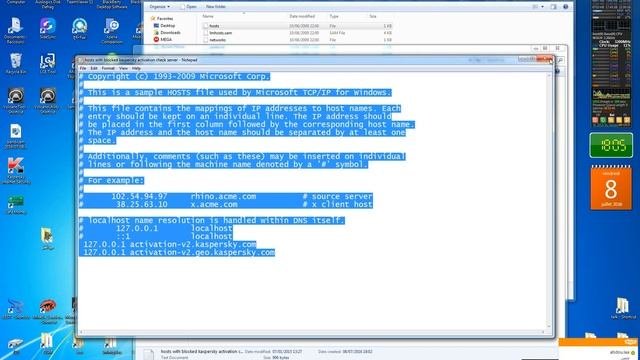Image resolution: width=640 pixels, height=360 pixels.
Task: Select the globe icon beside Xperia Companion
Action: [80, 29]
